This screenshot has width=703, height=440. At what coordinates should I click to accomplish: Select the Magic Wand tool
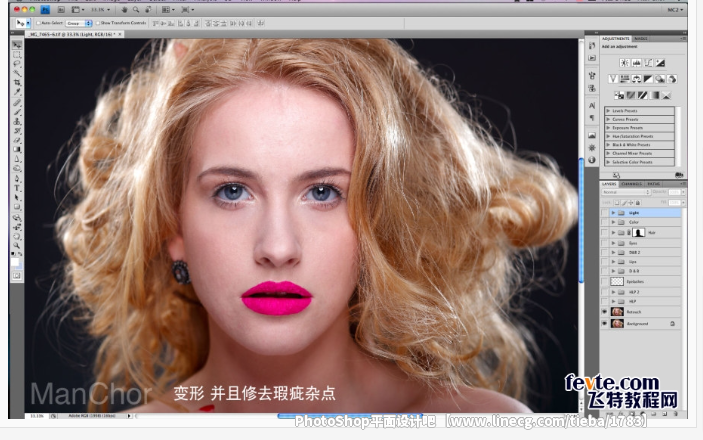(x=17, y=74)
